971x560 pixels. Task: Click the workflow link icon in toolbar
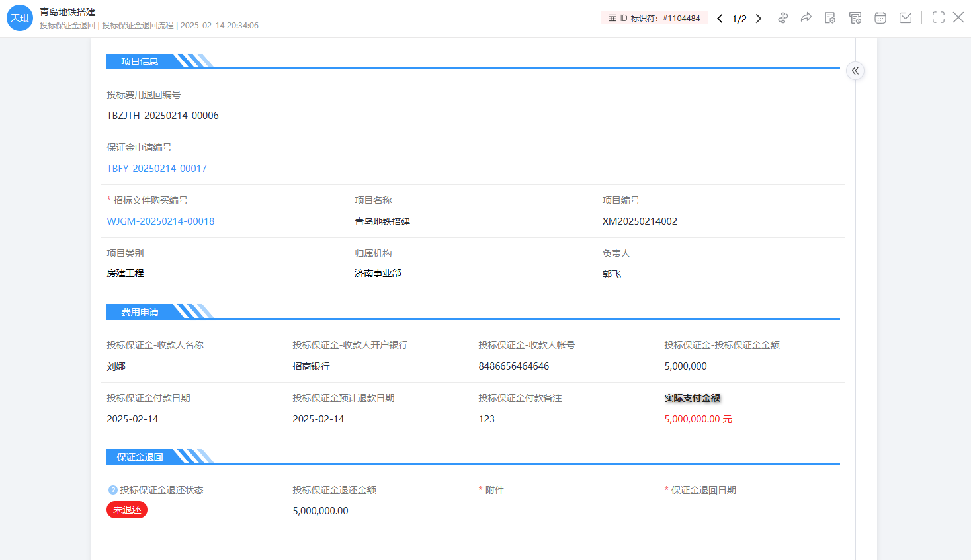click(783, 18)
